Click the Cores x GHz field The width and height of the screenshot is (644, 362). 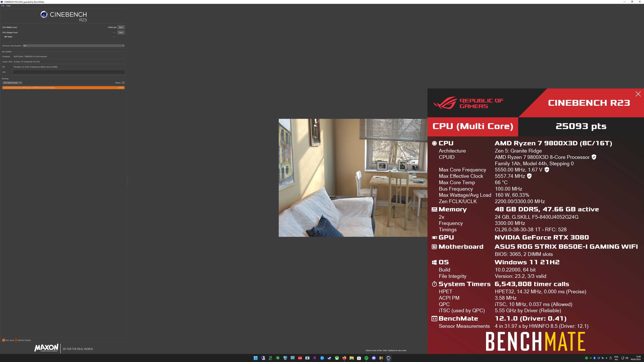[69, 62]
